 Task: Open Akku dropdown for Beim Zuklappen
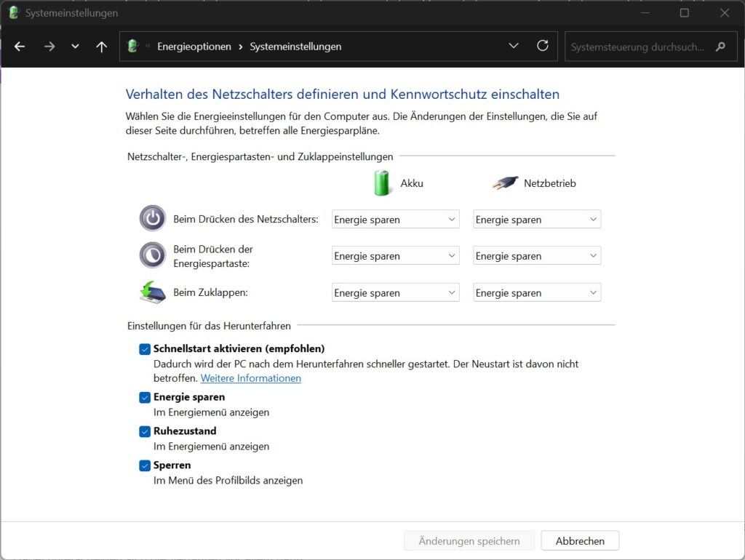coord(395,292)
